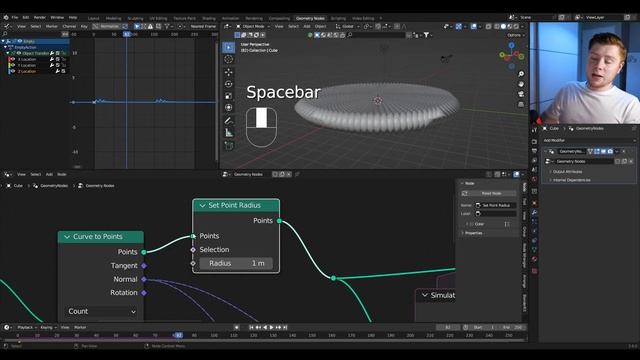Expand the Internal Dependencies panel
The height and width of the screenshot is (360, 640).
click(x=571, y=180)
